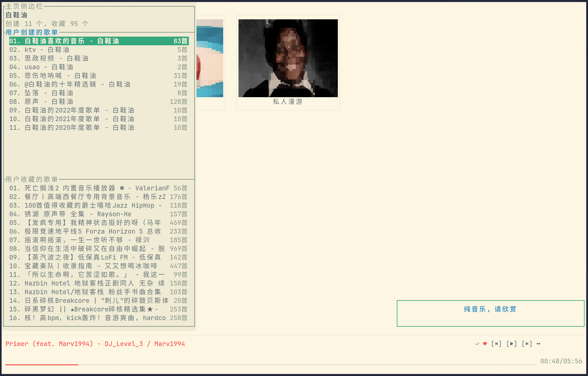Image resolution: width=588 pixels, height=376 pixels.
Task: Click the double-arrow play mode icon
Action: tap(539, 344)
